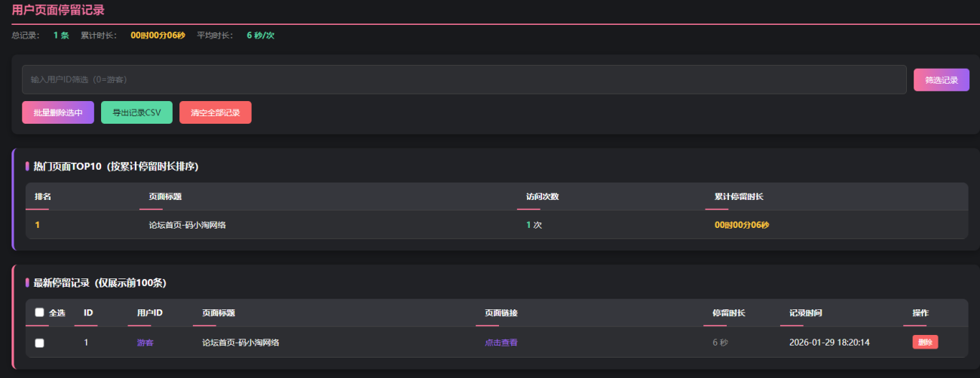Click the 页面链接 column header
The width and height of the screenshot is (980, 378).
(501, 313)
